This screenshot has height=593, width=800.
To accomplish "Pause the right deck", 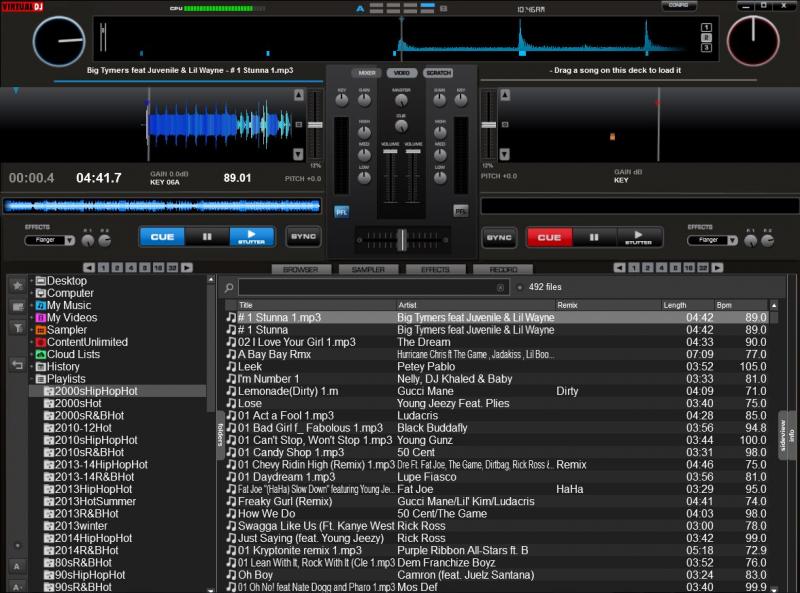I will pyautogui.click(x=594, y=238).
